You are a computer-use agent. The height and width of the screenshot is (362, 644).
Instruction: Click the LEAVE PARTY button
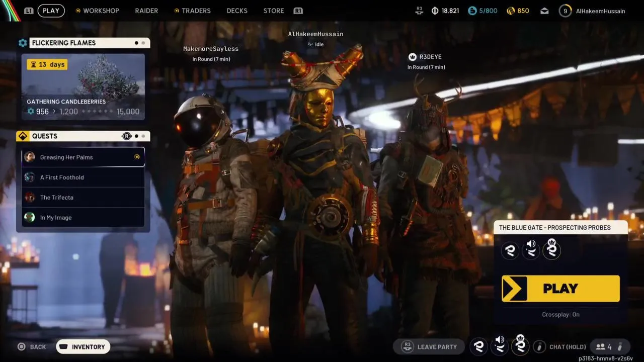tap(430, 346)
